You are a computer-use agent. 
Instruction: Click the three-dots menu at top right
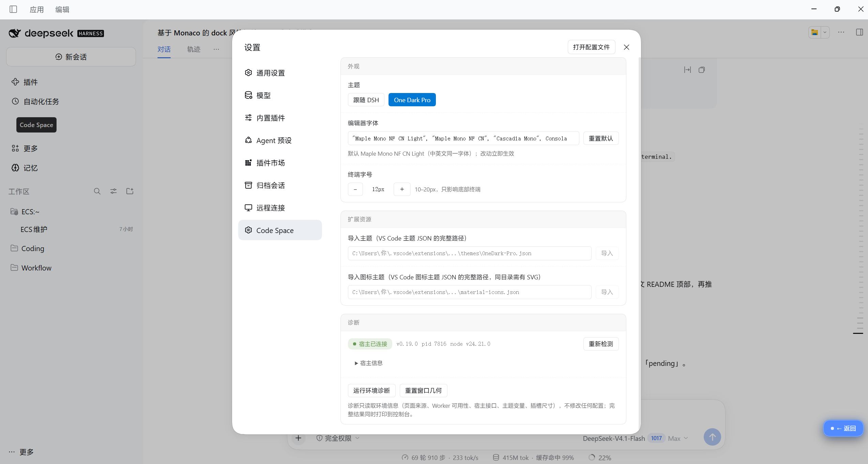point(841,32)
